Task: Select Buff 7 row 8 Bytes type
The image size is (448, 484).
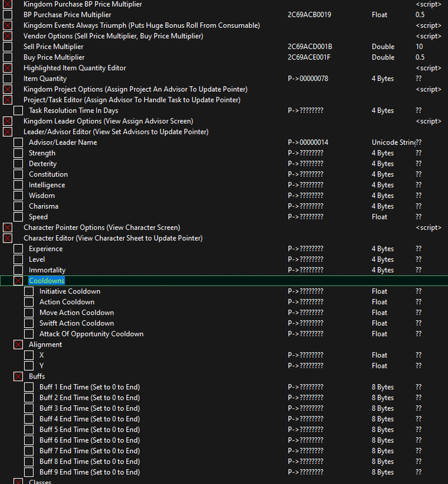Action: pyautogui.click(x=383, y=451)
